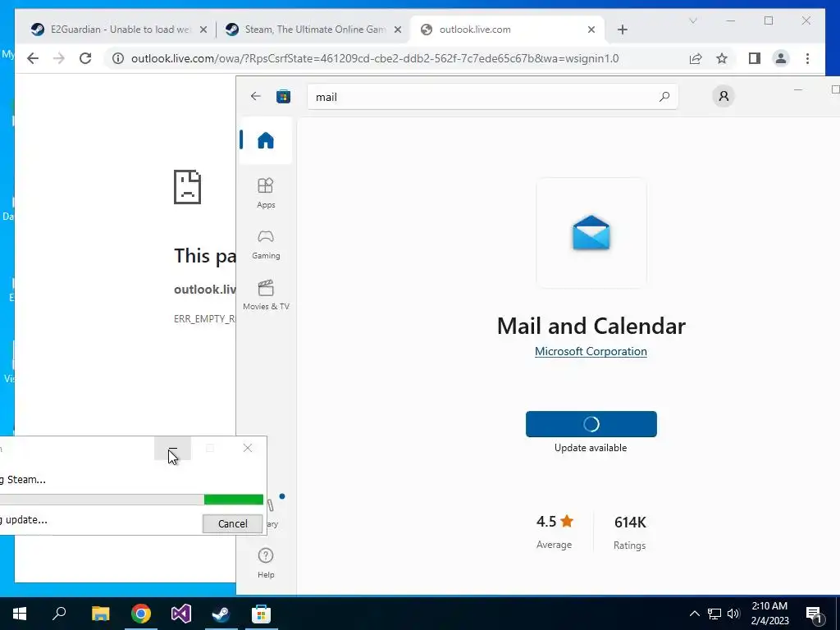This screenshot has width=840, height=630.
Task: Click the Chrome address bar URL
Action: tap(375, 58)
